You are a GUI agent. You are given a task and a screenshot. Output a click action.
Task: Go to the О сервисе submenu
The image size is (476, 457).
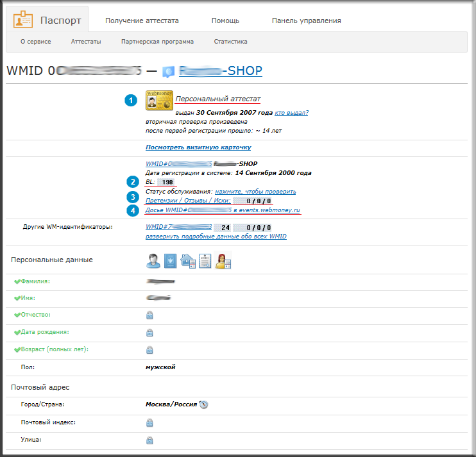tap(35, 42)
